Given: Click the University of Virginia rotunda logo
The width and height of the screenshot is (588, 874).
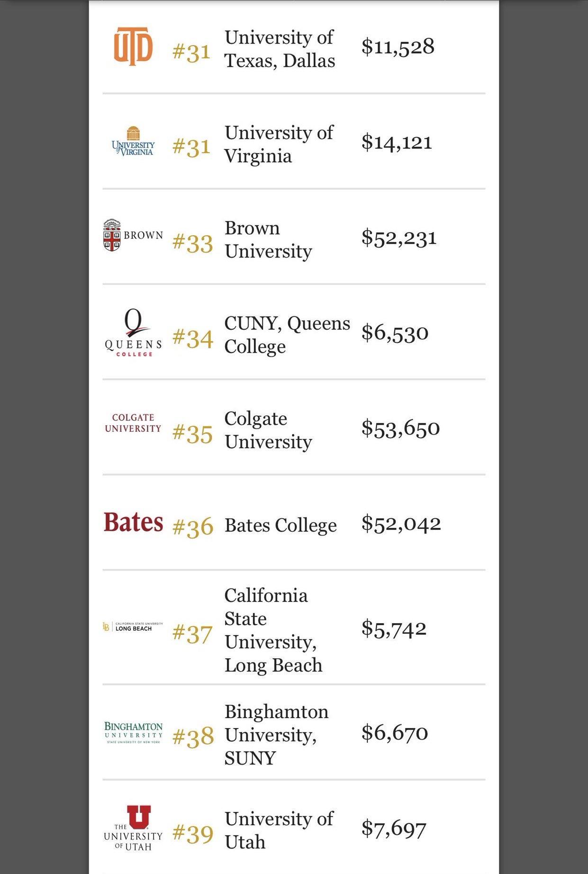Looking at the screenshot, I should [x=133, y=141].
